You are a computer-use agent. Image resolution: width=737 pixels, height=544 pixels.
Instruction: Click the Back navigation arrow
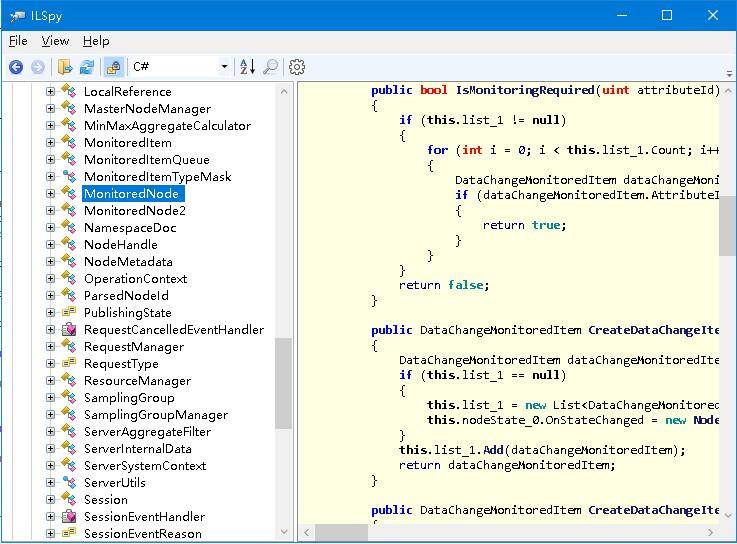(16, 67)
